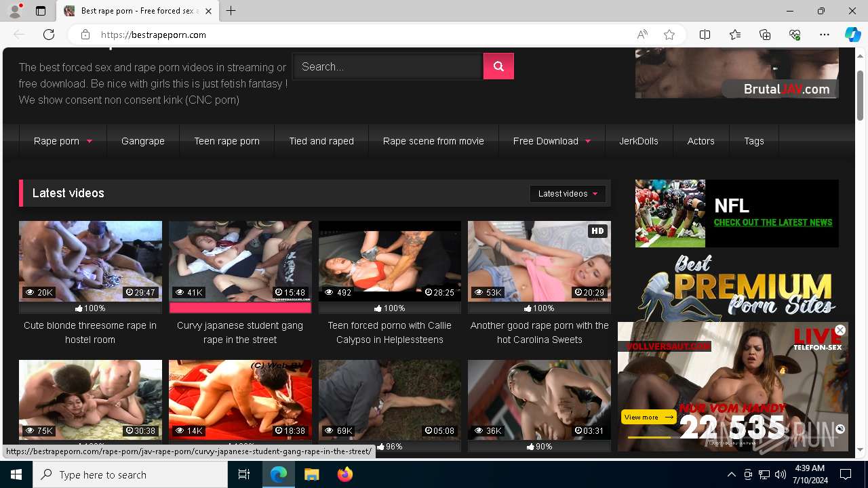Open the Windows Start menu

pyautogui.click(x=16, y=474)
